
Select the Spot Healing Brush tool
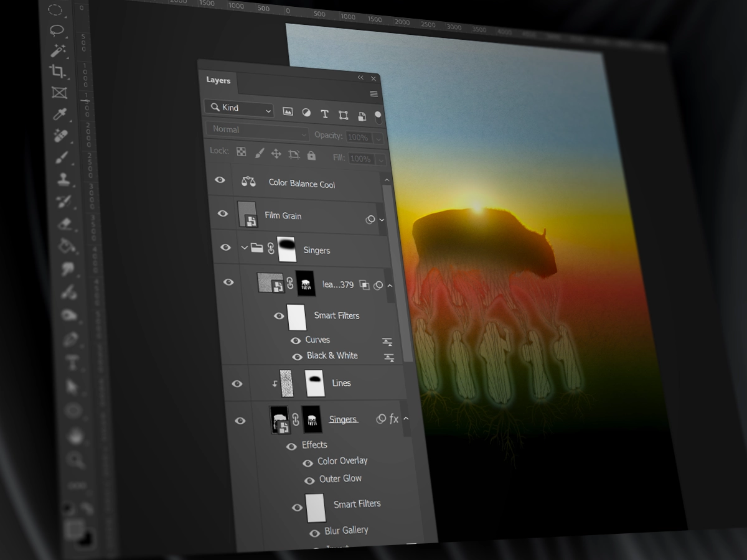point(61,135)
